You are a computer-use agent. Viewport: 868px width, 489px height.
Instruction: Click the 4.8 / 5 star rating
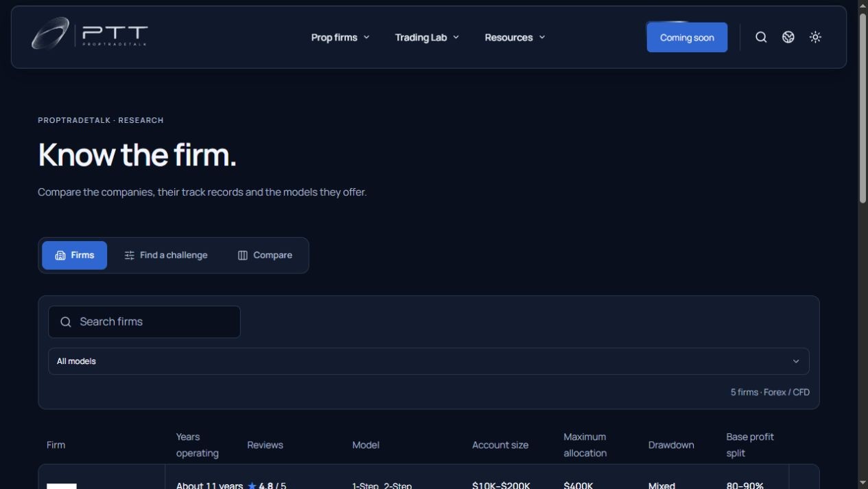coord(267,485)
